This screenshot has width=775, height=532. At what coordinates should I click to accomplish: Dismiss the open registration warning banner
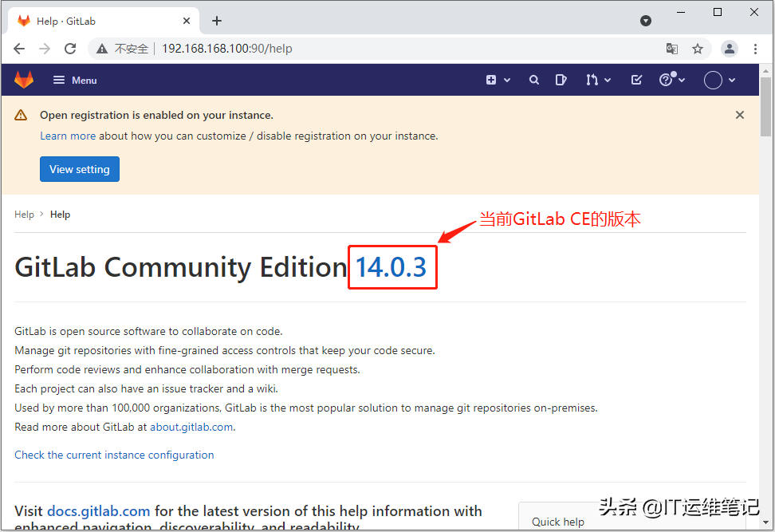coord(739,115)
